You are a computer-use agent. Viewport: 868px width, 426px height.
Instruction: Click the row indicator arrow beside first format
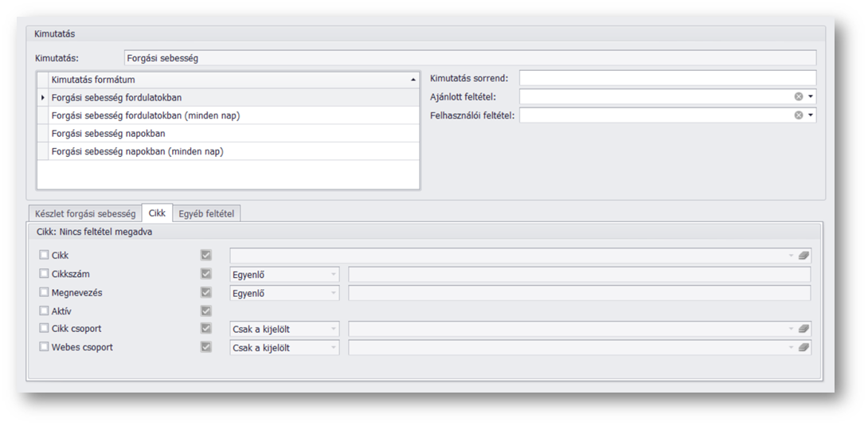(x=42, y=98)
